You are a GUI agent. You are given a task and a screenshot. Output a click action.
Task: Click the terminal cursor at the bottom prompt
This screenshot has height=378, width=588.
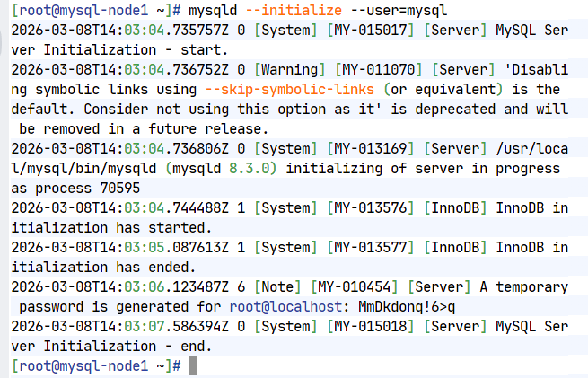click(x=192, y=365)
